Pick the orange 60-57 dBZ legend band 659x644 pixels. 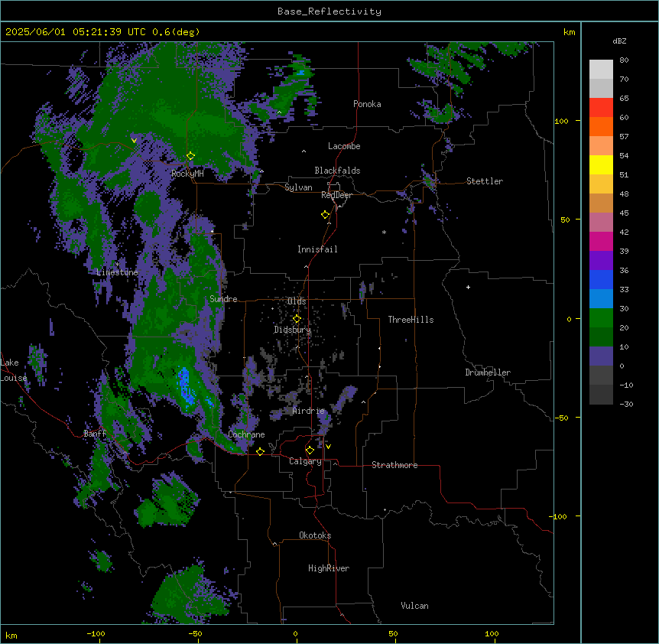click(601, 126)
